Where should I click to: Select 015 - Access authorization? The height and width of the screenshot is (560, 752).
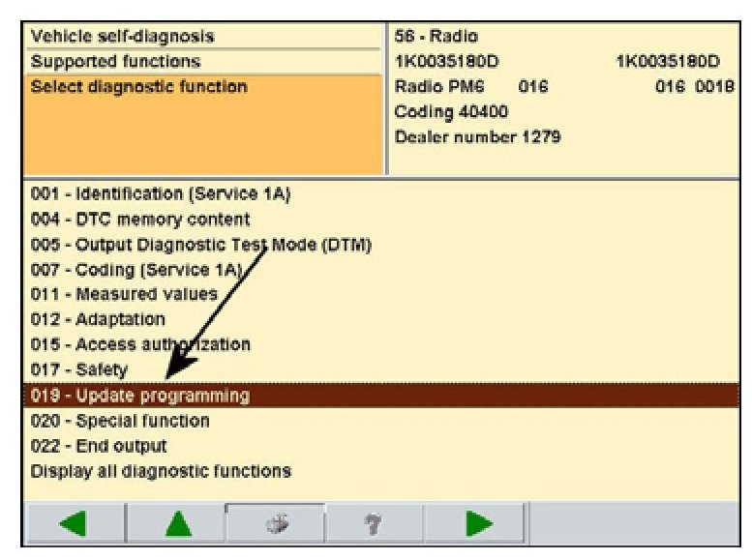click(x=140, y=344)
